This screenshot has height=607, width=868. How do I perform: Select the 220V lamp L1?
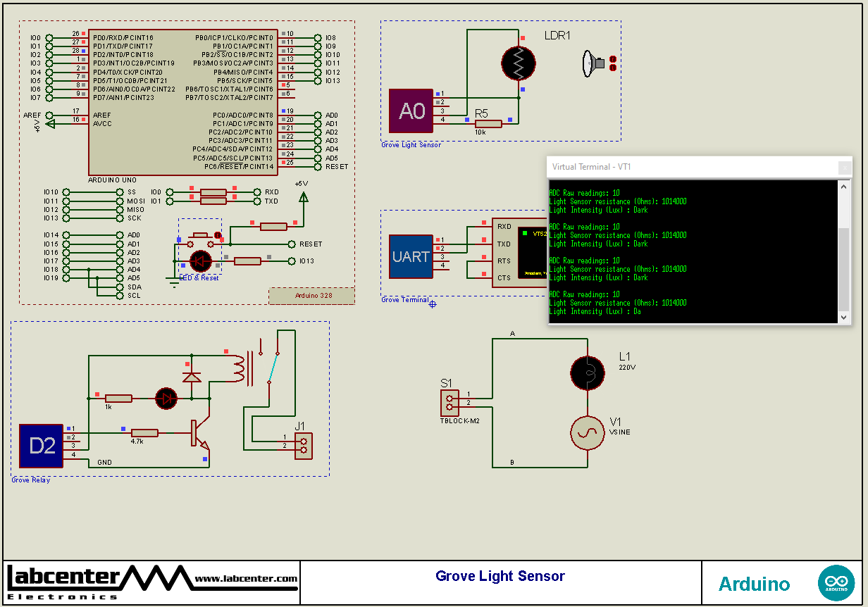(x=588, y=372)
